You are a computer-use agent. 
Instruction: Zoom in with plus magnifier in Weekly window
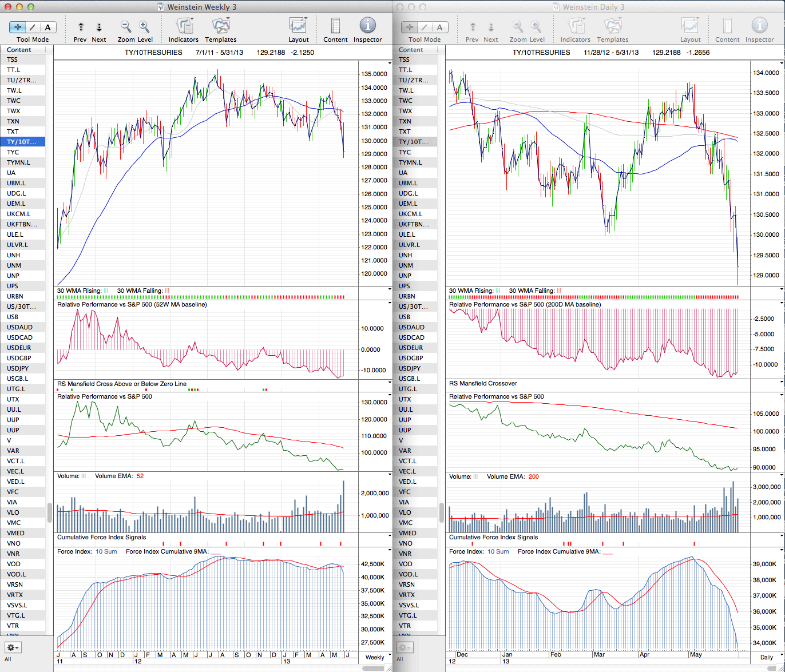pos(144,27)
